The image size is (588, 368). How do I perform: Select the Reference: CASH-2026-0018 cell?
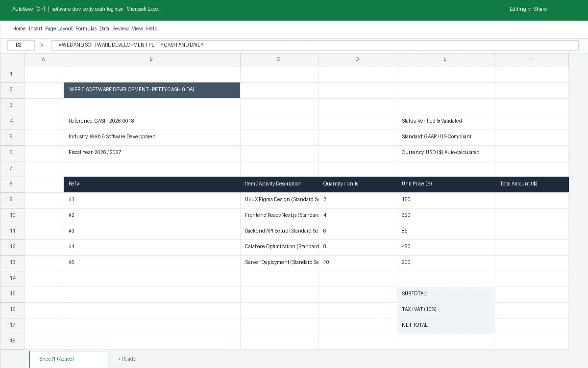[152, 121]
